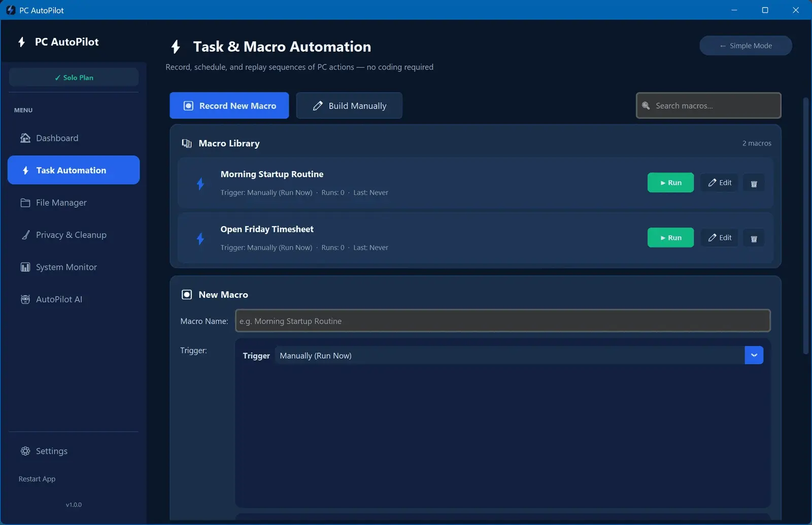Minimize the PC AutoPilot window
Viewport: 812px width, 525px height.
(734, 10)
